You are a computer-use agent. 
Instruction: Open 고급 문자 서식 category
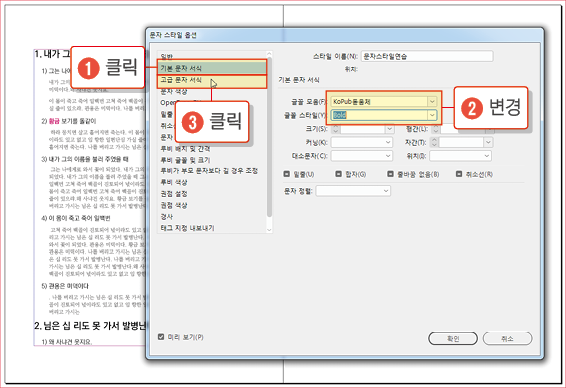coord(212,80)
